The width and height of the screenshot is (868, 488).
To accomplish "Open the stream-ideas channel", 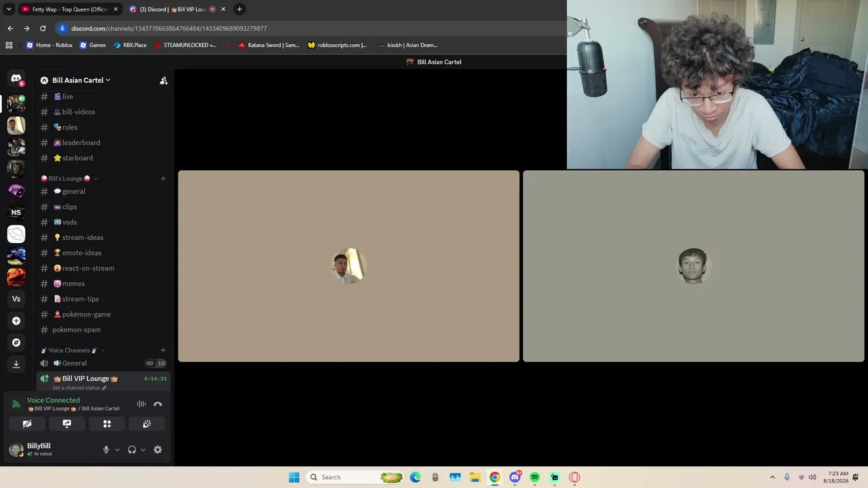I will (x=103, y=237).
